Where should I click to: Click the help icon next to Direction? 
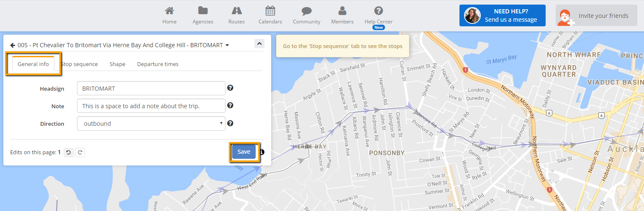[x=230, y=123]
